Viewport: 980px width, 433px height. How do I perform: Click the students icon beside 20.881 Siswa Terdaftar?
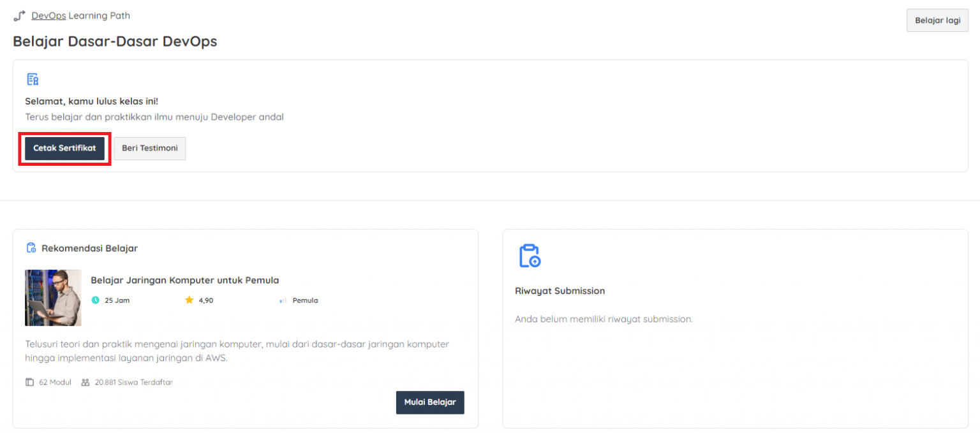[85, 383]
